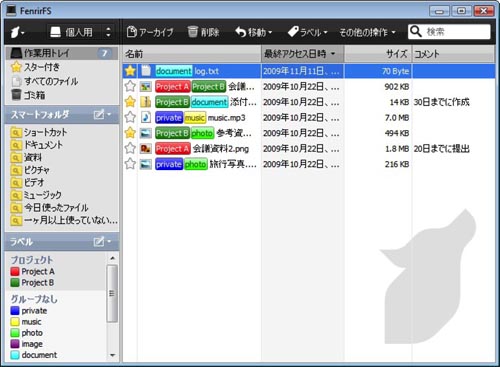Toggle star on the 902 KB file row

(130, 86)
